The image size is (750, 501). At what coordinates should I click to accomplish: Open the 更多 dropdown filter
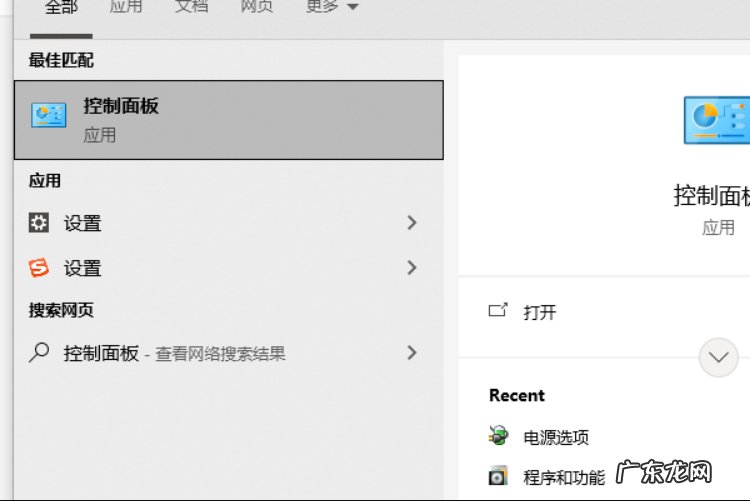click(x=332, y=6)
